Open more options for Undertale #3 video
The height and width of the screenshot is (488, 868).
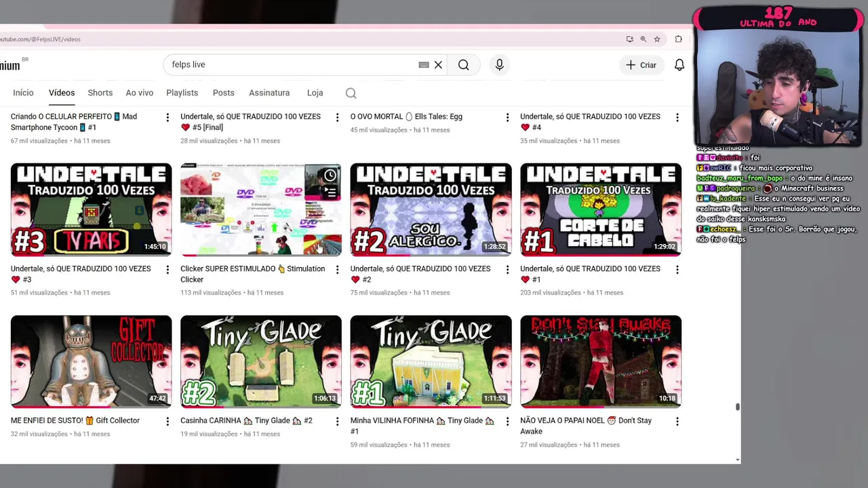pyautogui.click(x=167, y=270)
